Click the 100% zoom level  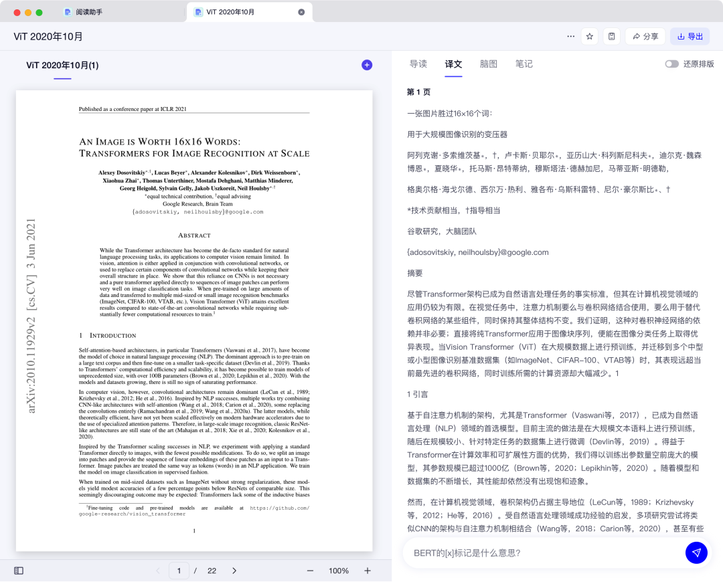click(x=339, y=571)
